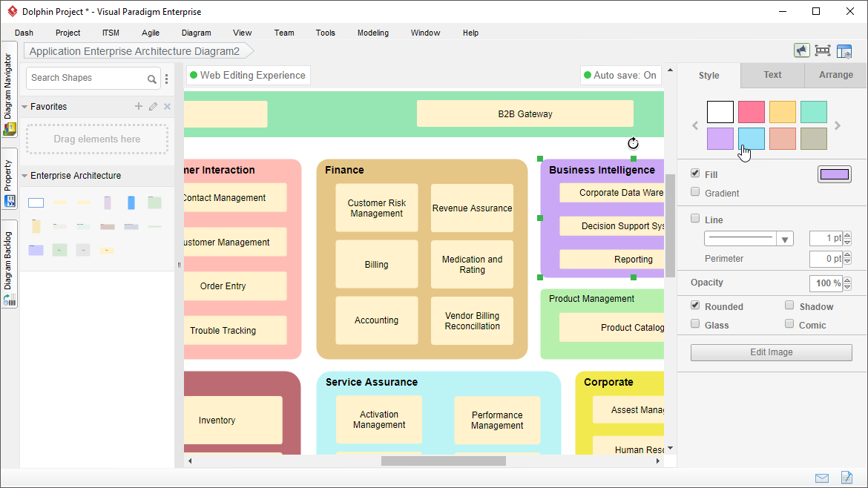Click the fit-to-width toolbar icon
This screenshot has width=868, height=488.
pyautogui.click(x=823, y=50)
